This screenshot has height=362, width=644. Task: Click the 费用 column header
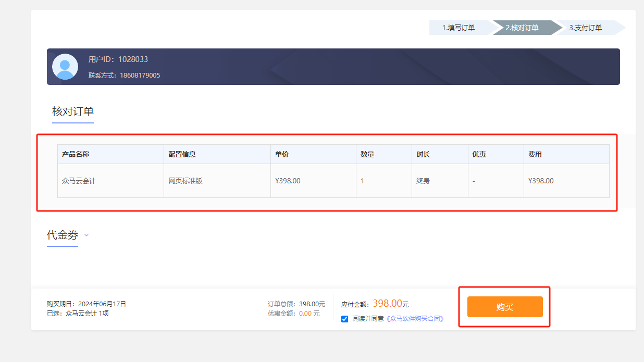coord(566,154)
